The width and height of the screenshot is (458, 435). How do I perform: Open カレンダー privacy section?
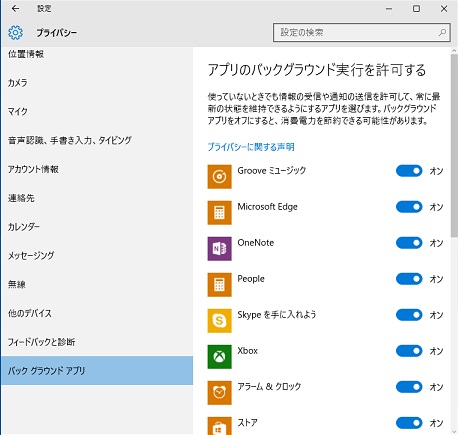pyautogui.click(x=97, y=227)
